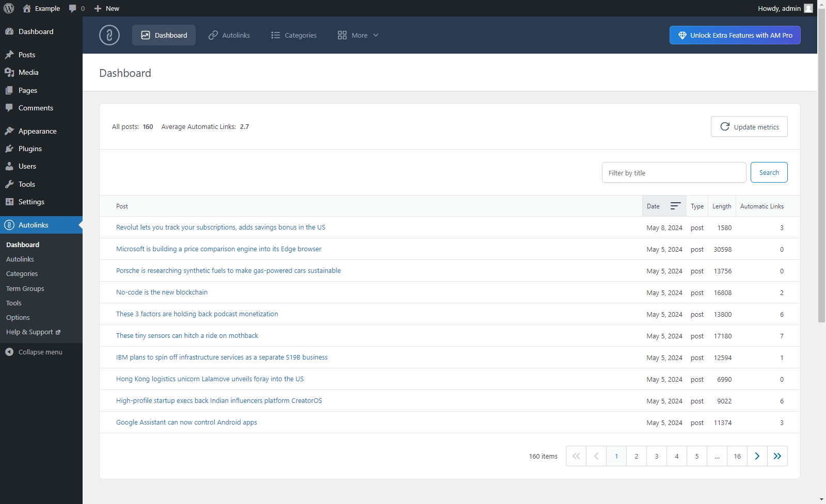Select the Auto Links plugin logo icon
Screen dimensions: 826x504
click(109, 35)
